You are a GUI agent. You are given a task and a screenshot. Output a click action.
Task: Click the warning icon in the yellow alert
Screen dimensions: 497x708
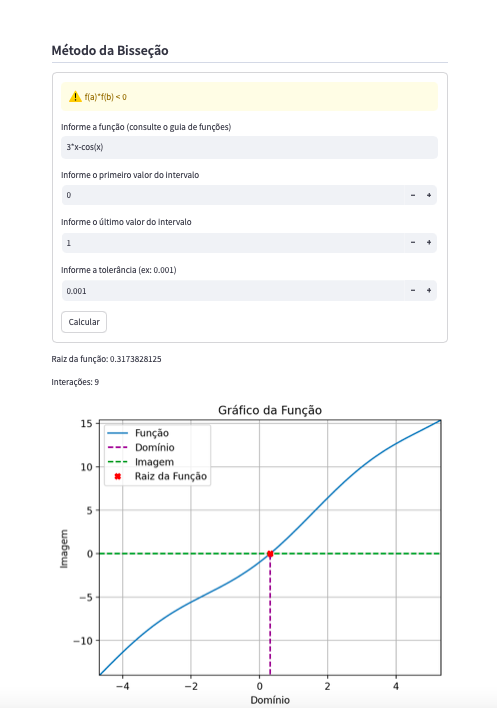click(x=75, y=97)
